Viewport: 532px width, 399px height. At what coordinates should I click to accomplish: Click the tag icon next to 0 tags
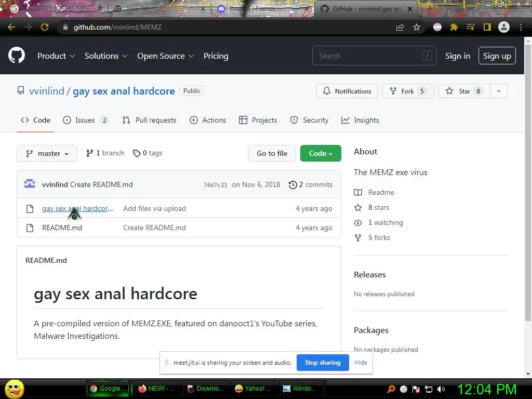(x=137, y=153)
